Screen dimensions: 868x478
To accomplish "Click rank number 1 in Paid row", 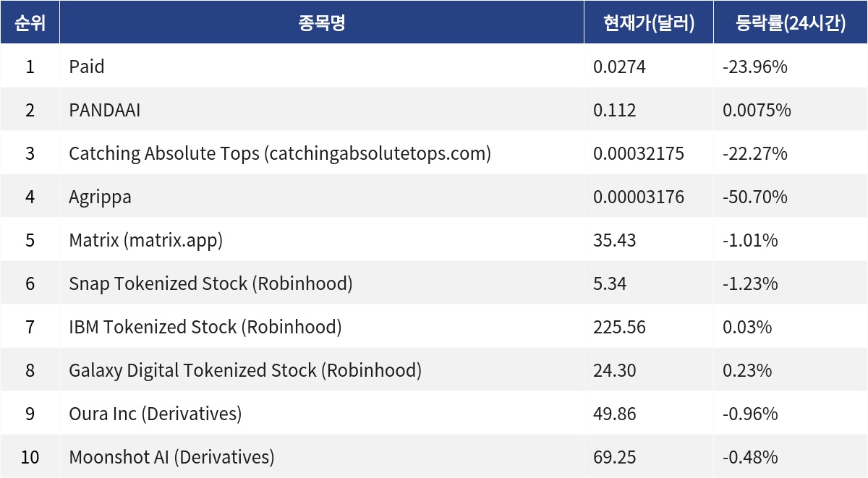I will pos(30,67).
